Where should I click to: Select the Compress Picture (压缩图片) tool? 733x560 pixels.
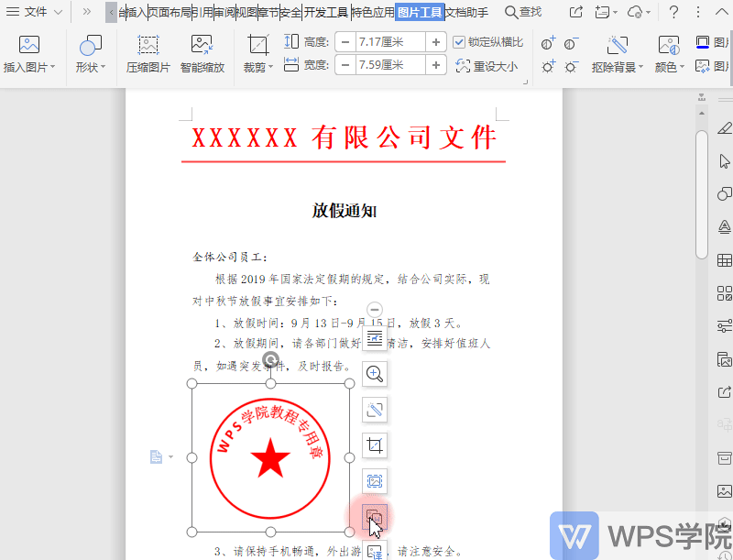[148, 52]
